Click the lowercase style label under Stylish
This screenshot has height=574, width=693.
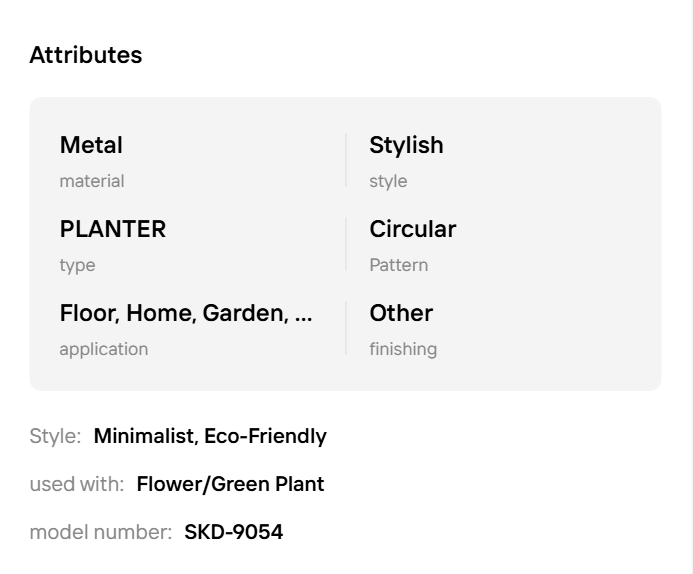pos(388,181)
